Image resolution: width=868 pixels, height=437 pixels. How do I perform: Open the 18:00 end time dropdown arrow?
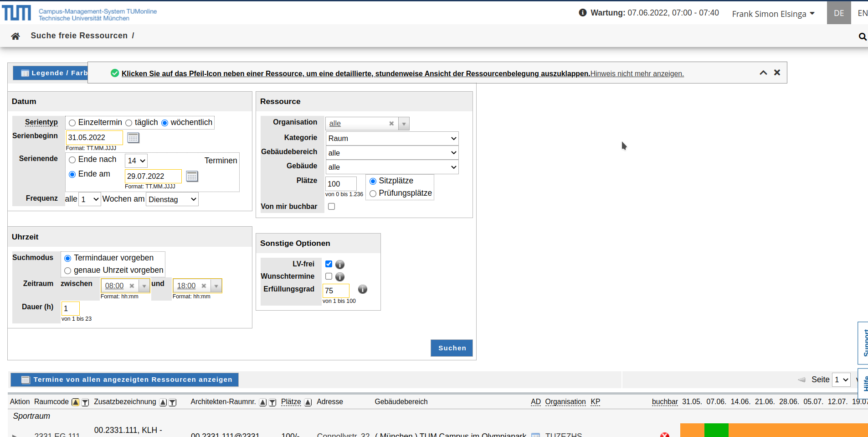tap(216, 286)
